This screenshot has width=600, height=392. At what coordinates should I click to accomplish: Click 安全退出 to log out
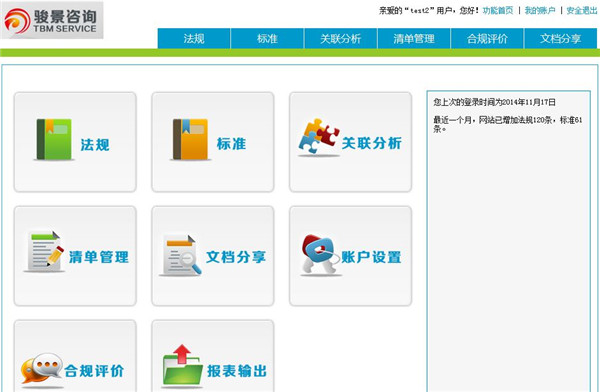point(582,10)
